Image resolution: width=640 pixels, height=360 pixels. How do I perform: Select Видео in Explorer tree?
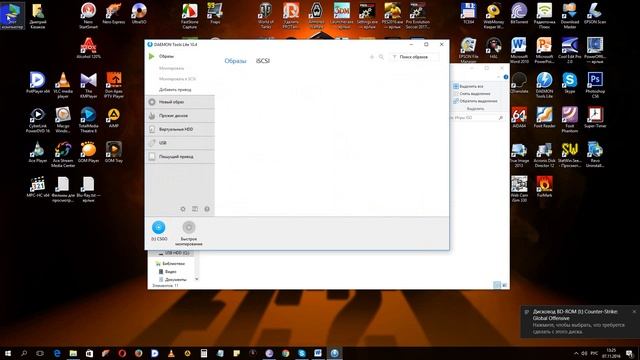coord(168,271)
